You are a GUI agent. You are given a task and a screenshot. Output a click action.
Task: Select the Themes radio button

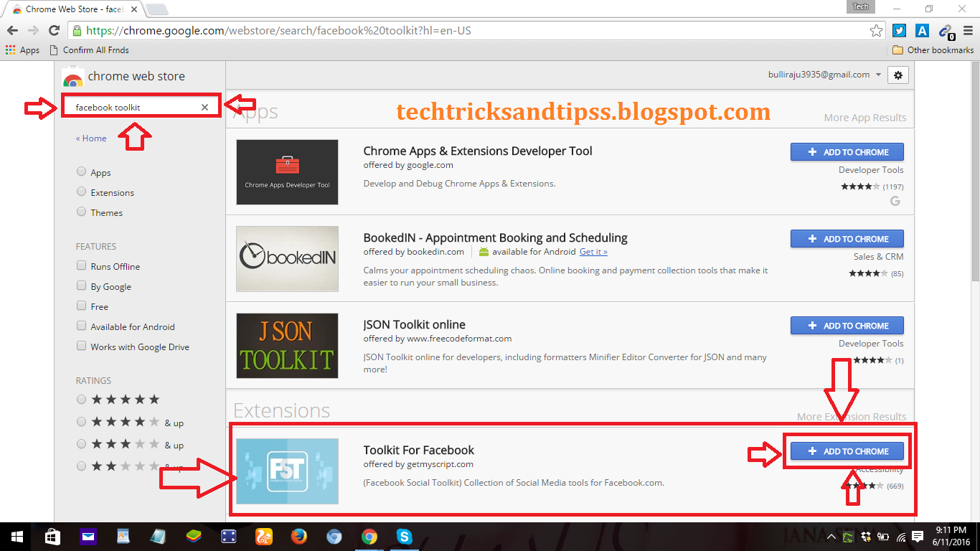click(81, 212)
